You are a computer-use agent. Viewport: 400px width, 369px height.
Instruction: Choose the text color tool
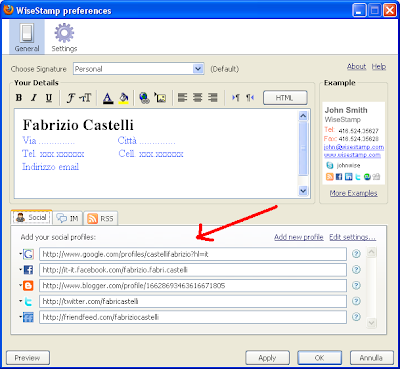[x=108, y=98]
